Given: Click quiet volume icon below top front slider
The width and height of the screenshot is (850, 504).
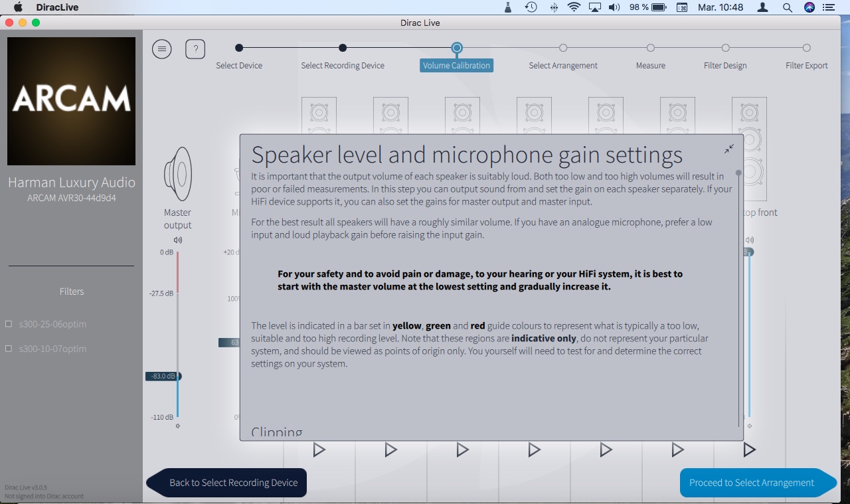Looking at the screenshot, I should pyautogui.click(x=750, y=426).
